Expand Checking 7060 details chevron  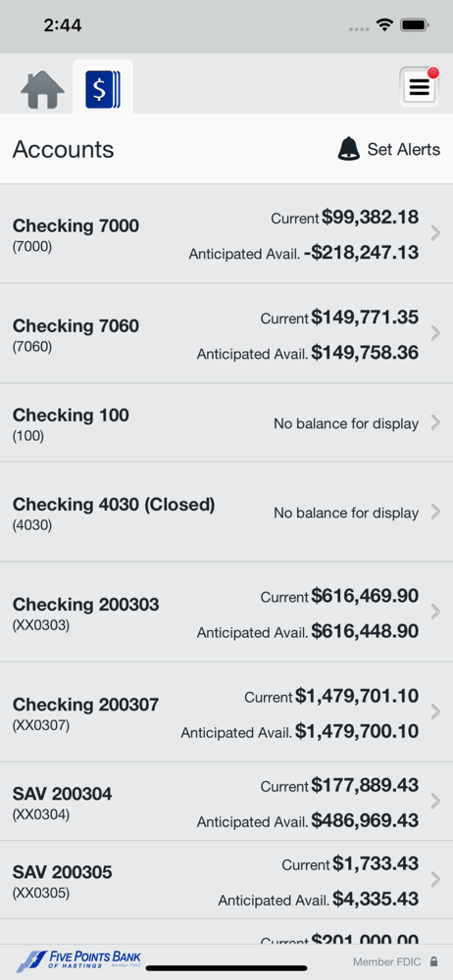pyautogui.click(x=435, y=334)
